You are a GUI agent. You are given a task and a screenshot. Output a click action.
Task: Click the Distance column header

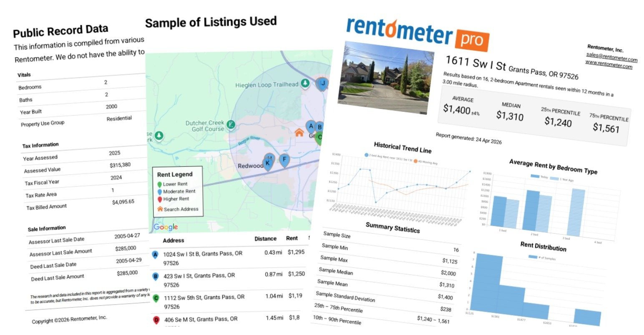point(266,239)
